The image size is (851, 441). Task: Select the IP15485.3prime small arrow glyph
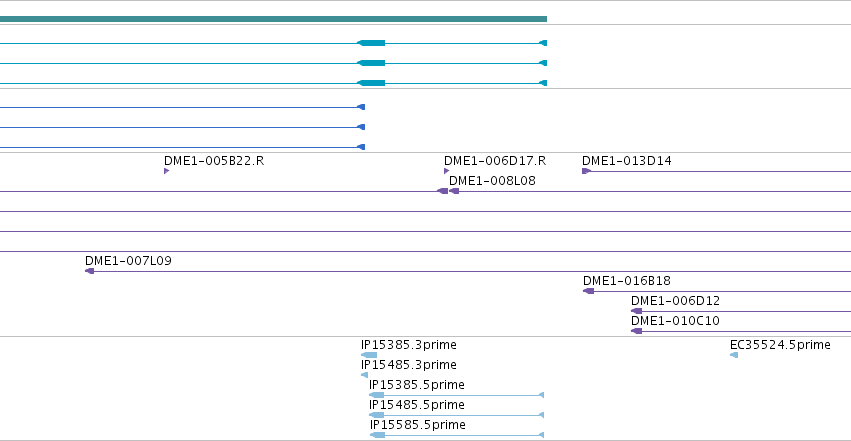(365, 375)
